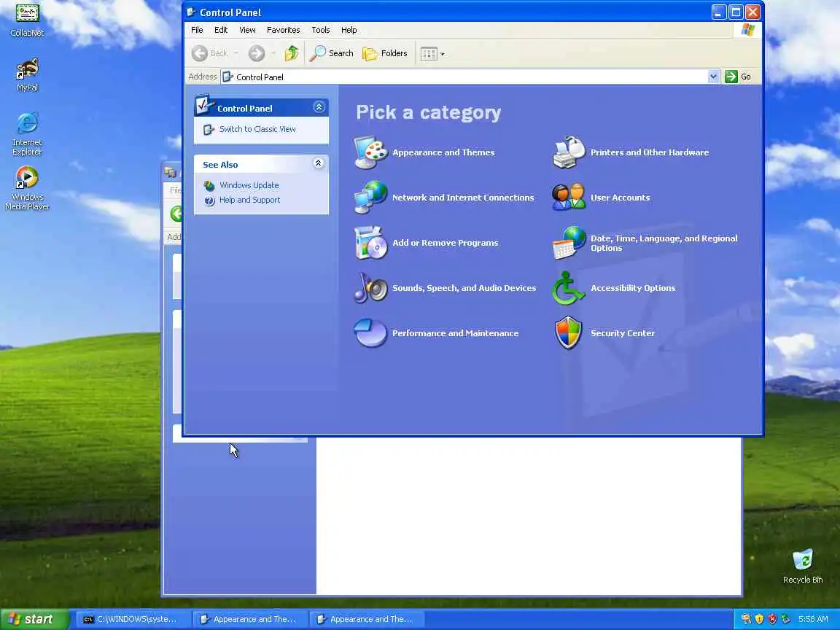
Task: Select the MyPal desktop shortcut
Action: coord(27,75)
